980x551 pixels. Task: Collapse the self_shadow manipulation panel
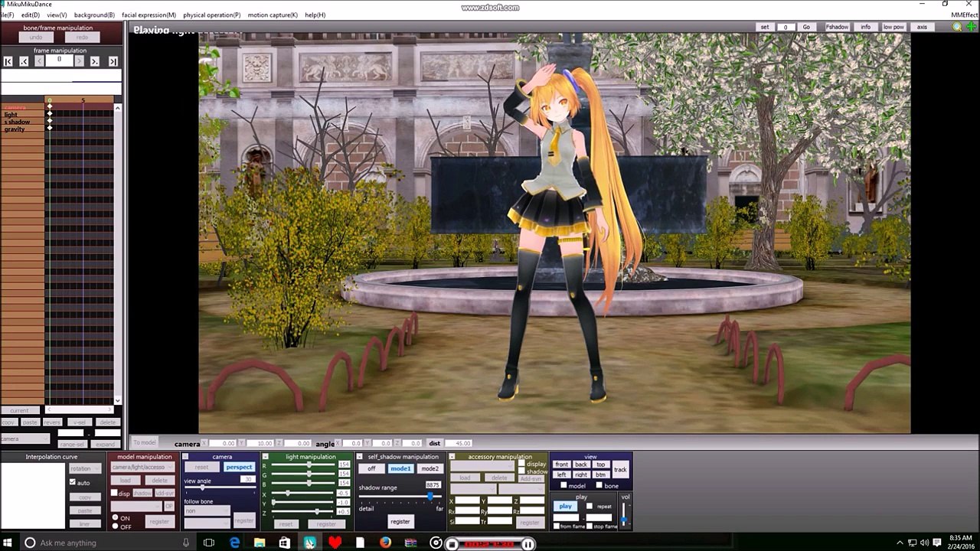360,457
